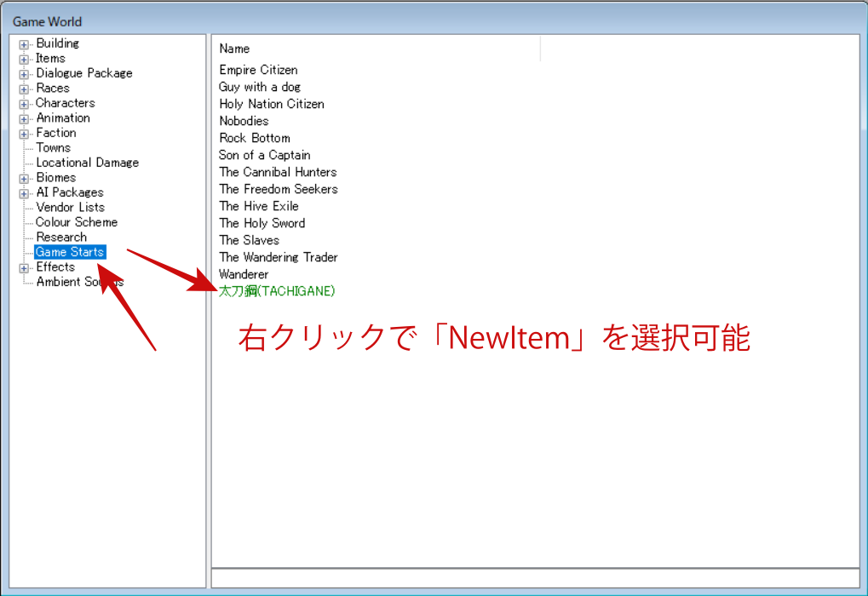Expand the Races tree node
Screen dimensions: 868x596
tap(24, 89)
